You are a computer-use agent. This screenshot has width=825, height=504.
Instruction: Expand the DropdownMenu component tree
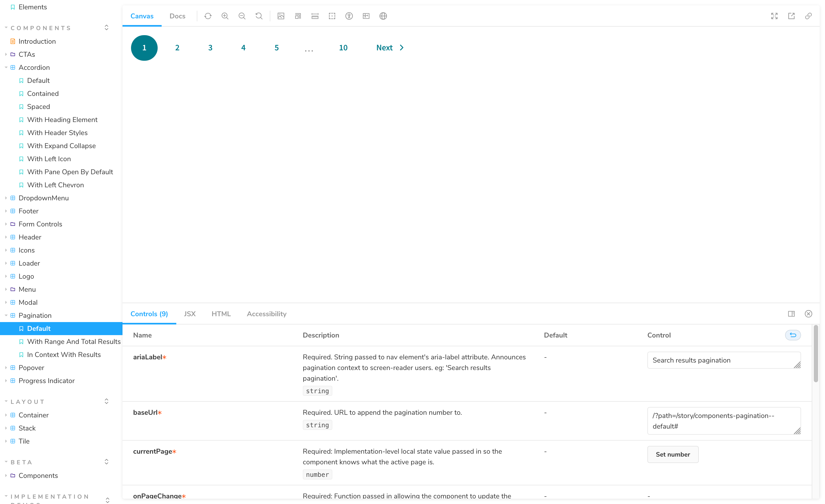5,197
